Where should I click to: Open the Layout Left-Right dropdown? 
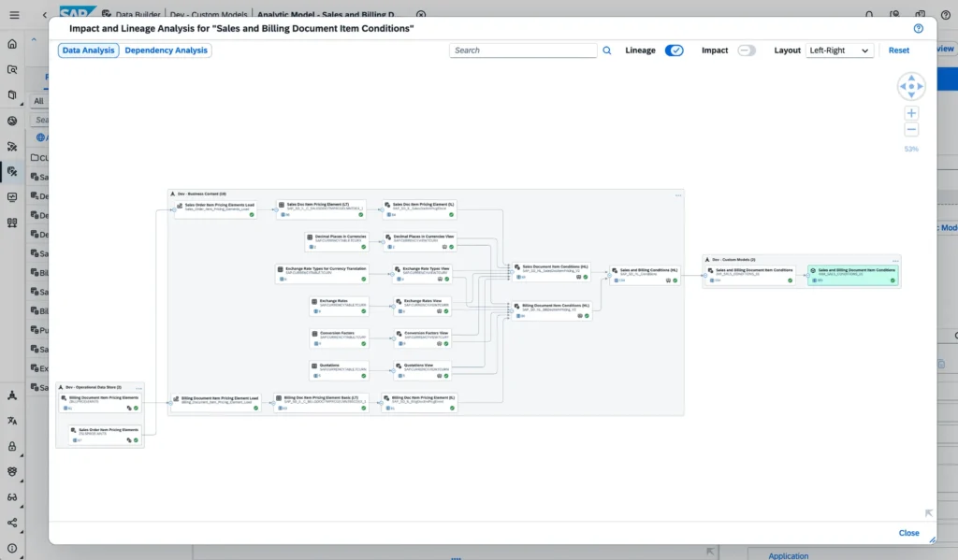point(839,50)
